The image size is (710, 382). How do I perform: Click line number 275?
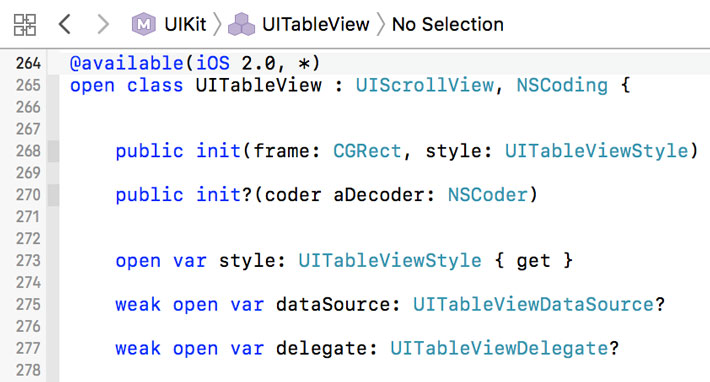click(x=28, y=305)
